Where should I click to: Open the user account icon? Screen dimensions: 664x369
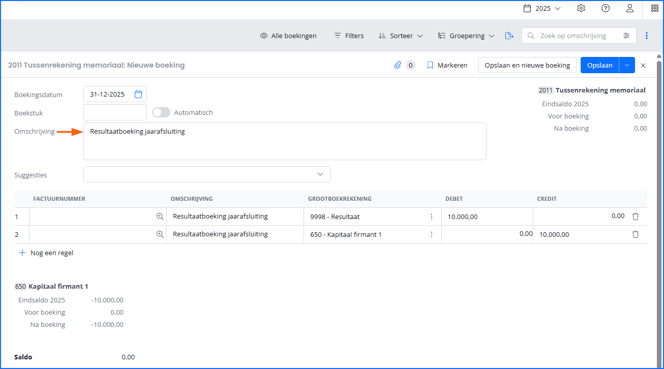click(x=630, y=8)
